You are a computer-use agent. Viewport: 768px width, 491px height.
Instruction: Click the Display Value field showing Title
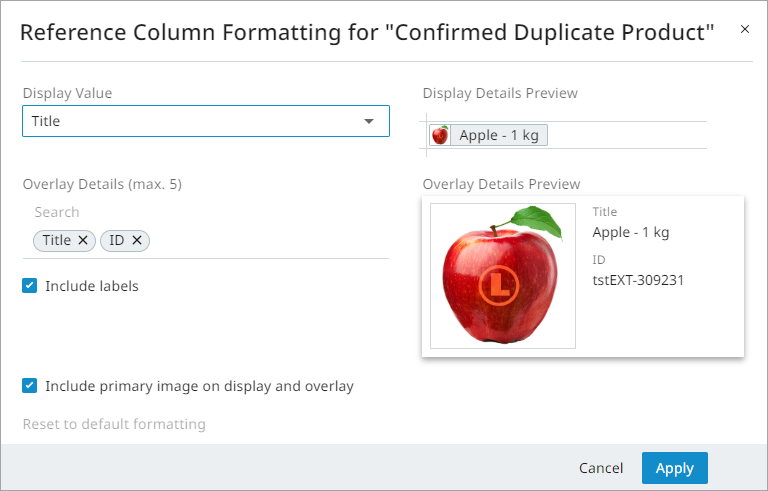tap(190, 121)
